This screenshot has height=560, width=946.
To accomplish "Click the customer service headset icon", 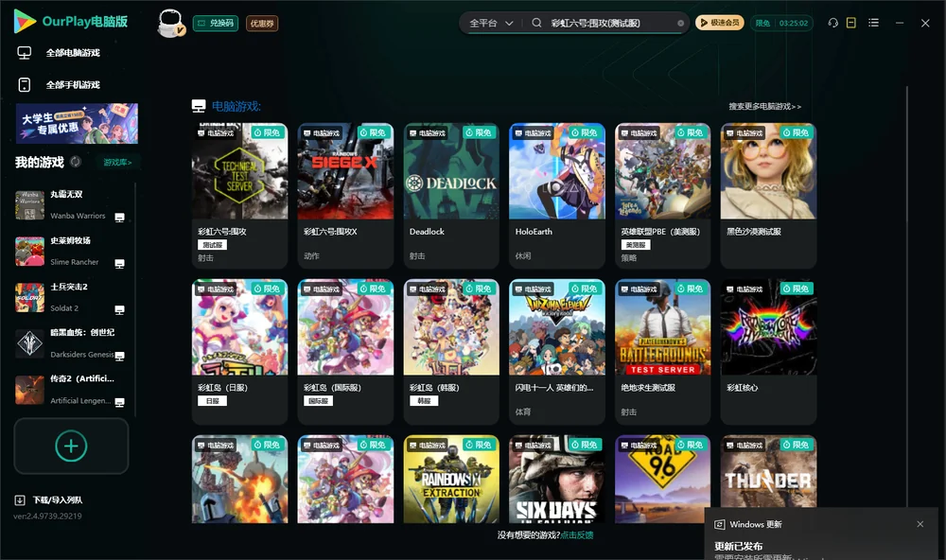I will click(833, 23).
